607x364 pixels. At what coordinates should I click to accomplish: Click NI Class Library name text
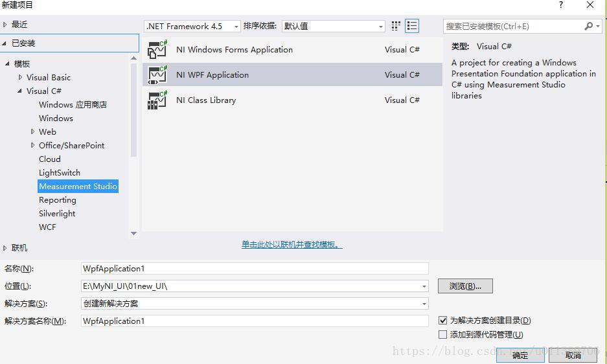pos(206,100)
